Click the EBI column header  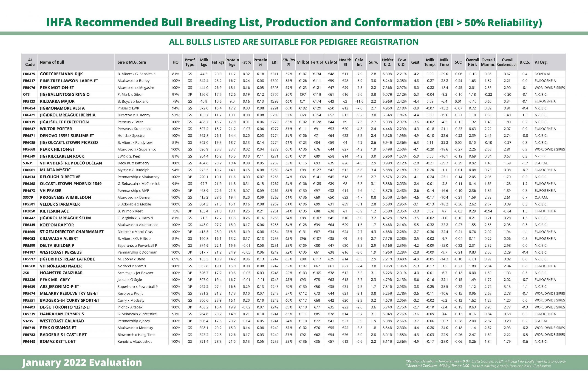click(x=275, y=62)
